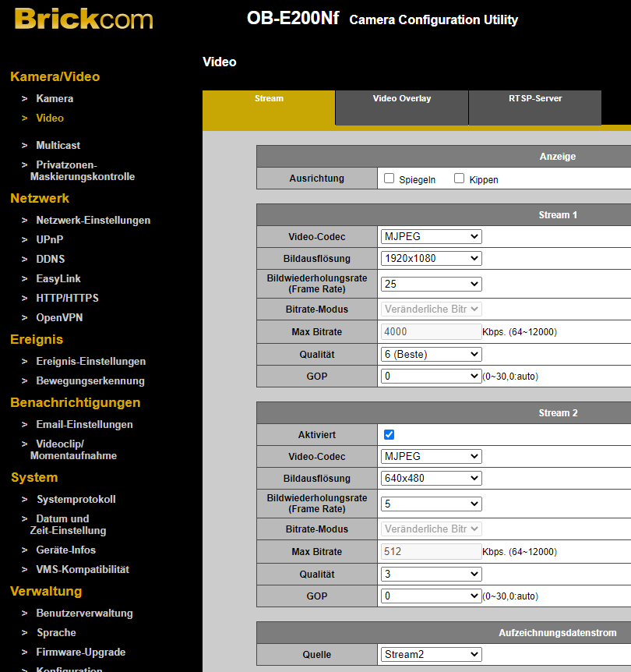Open Kamera in the sidebar
Screen dimensions: 631x672
pos(55,99)
